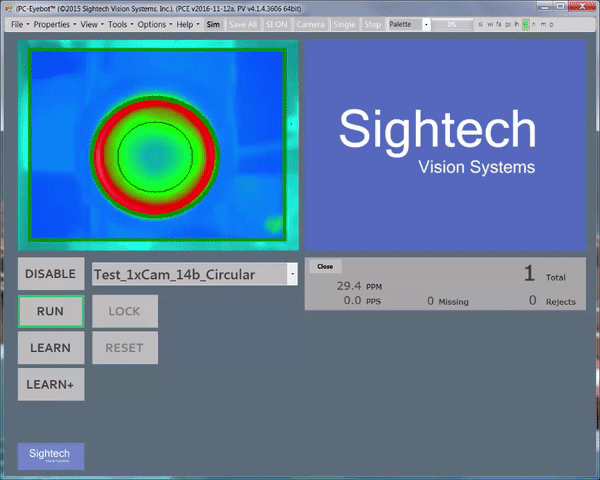The width and height of the screenshot is (600, 480).
Task: Click the Sightech Vision Systems banner
Action: [x=444, y=146]
